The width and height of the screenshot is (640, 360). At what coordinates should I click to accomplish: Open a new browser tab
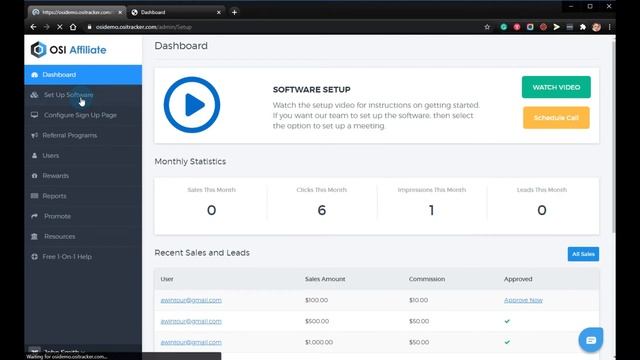tap(234, 12)
